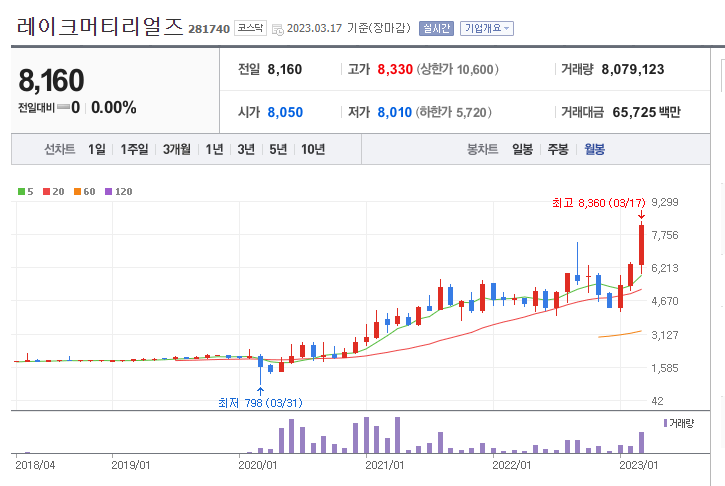
Task: Click the 하한가 5,720 text
Action: click(453, 112)
